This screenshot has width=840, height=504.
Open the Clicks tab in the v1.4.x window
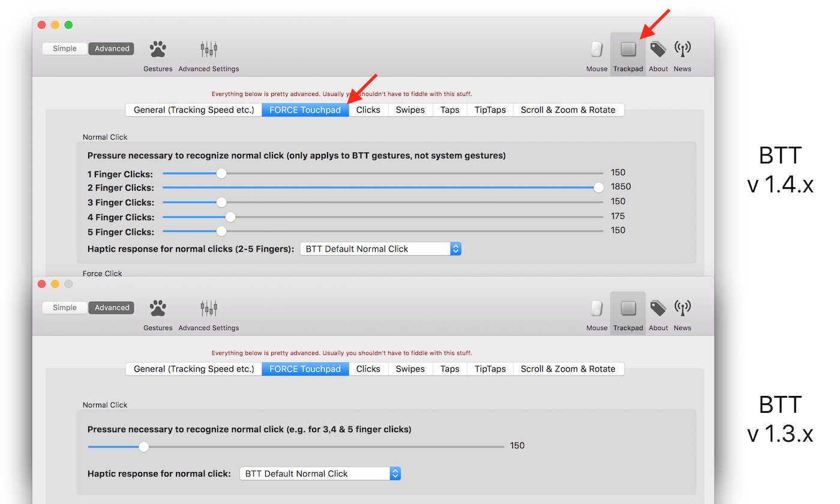coord(368,110)
